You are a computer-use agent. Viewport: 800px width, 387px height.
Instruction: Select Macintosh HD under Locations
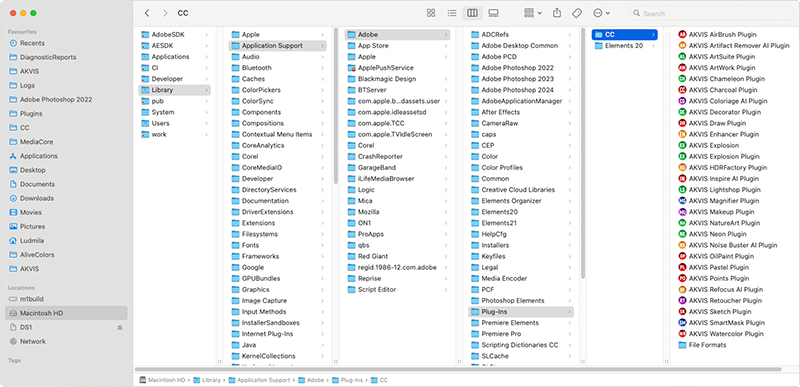pos(66,313)
